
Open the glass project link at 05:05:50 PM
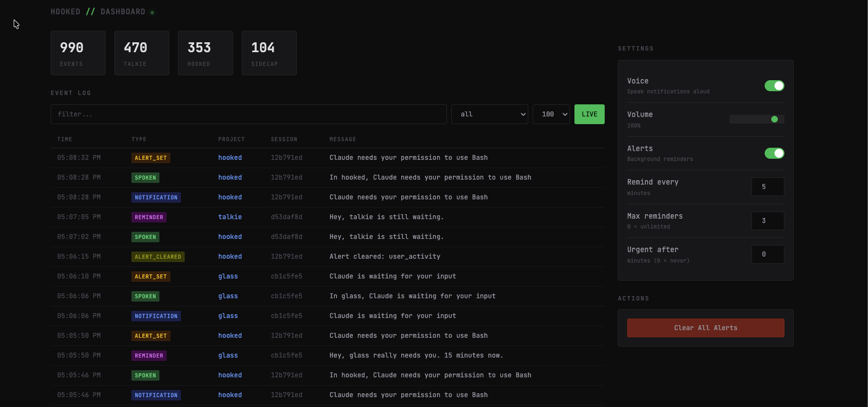click(x=228, y=355)
